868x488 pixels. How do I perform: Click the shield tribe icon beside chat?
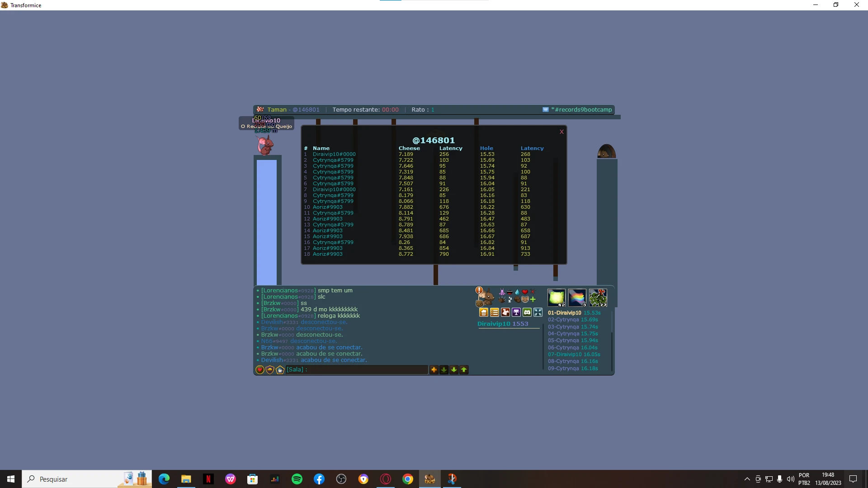click(x=270, y=370)
